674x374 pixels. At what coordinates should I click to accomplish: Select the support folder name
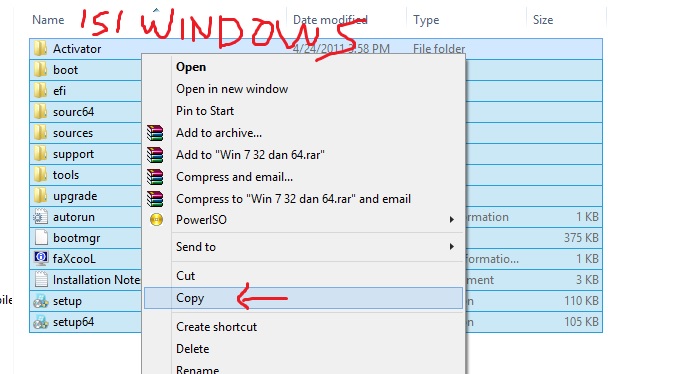(73, 154)
